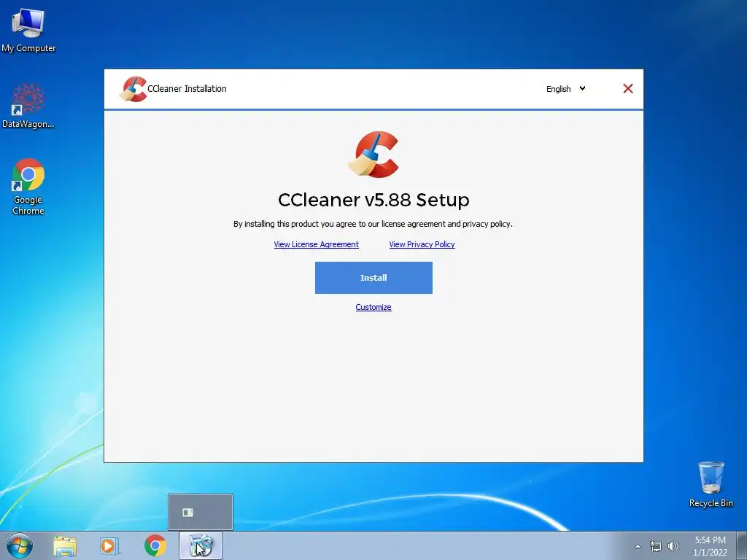The width and height of the screenshot is (747, 560).
Task: Select Google Chrome desktop shortcut
Action: 28,187
